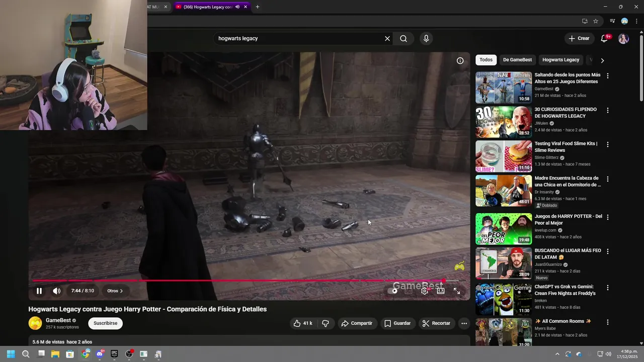Open options for 'Saltando desde los puntos' video
The image size is (644, 362).
(x=608, y=76)
